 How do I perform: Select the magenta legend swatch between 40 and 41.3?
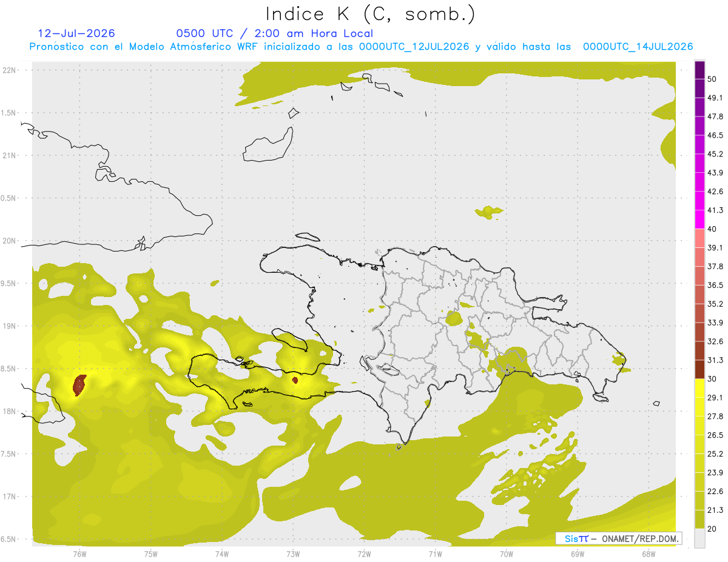pos(699,219)
